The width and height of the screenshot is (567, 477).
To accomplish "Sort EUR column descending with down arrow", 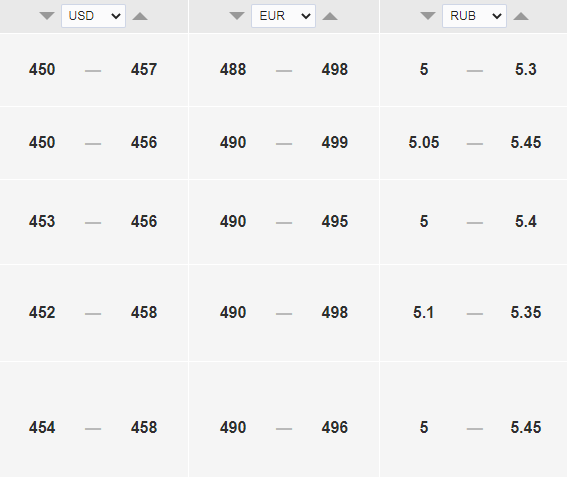I will (237, 16).
